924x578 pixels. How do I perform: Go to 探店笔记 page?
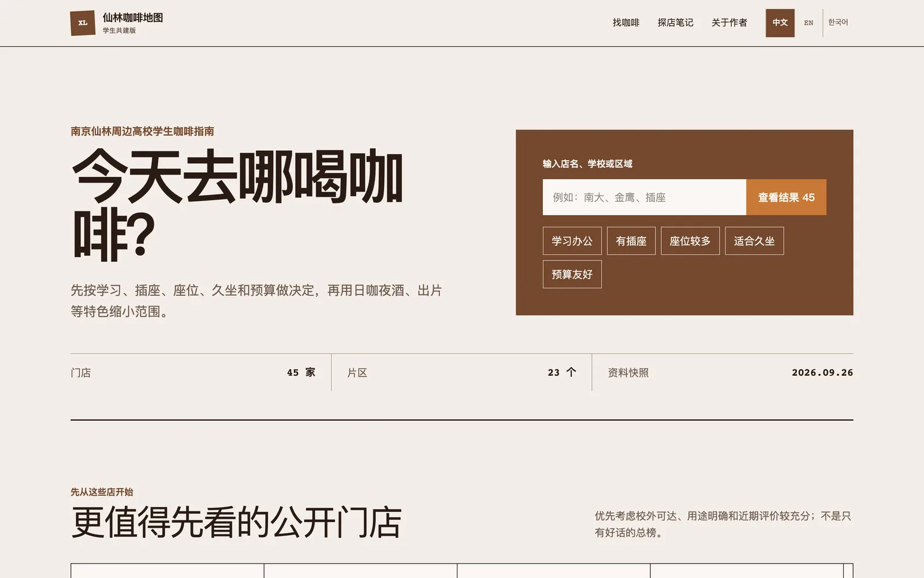[675, 23]
